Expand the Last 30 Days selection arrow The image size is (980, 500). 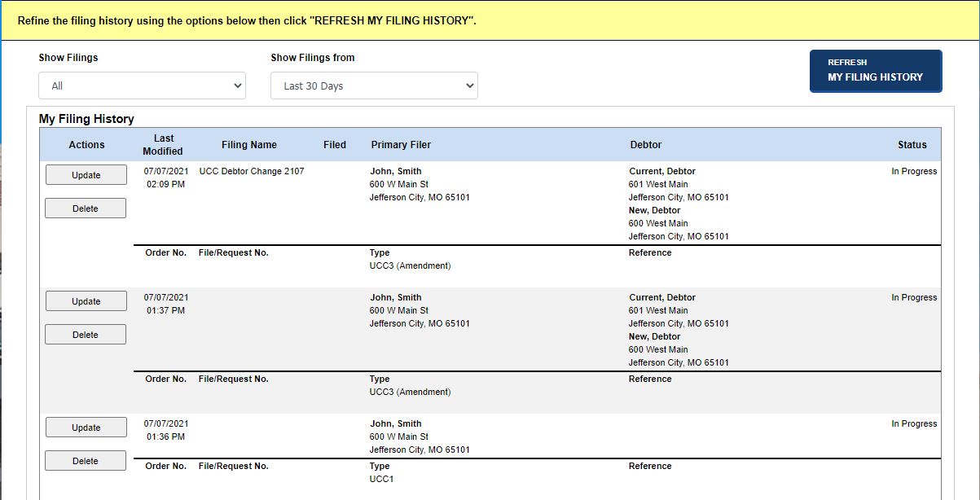click(469, 86)
